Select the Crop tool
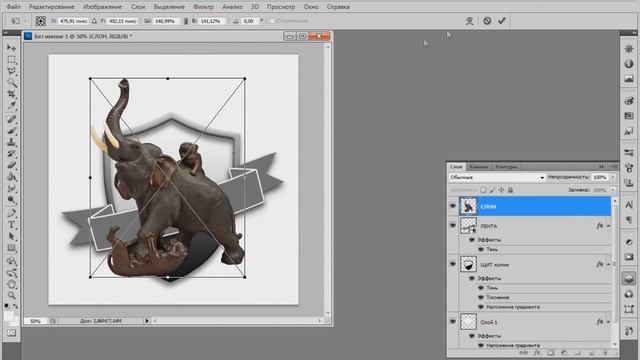 (11, 94)
